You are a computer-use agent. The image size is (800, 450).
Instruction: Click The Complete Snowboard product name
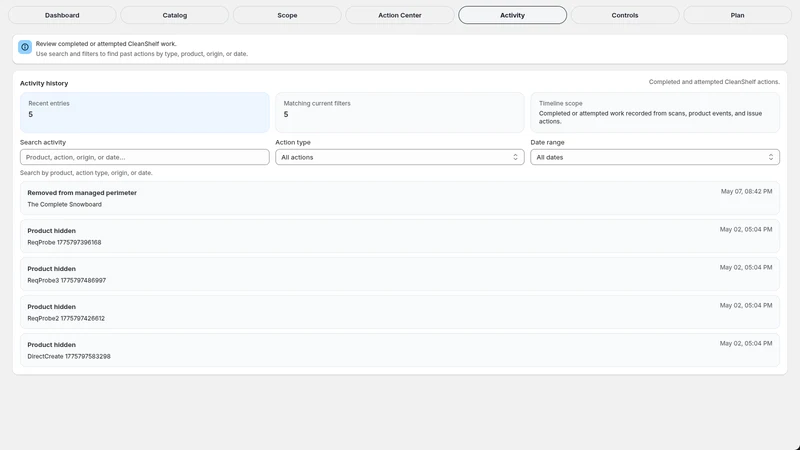[64, 205]
